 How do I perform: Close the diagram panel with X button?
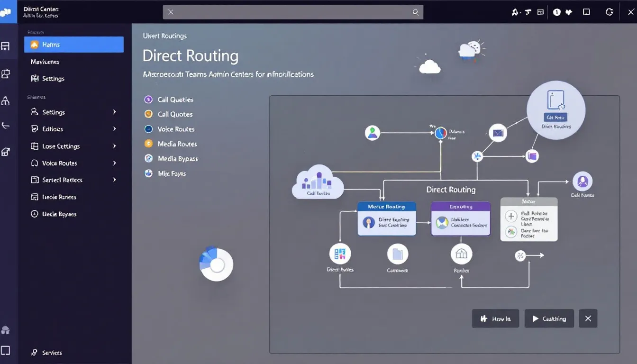point(588,318)
